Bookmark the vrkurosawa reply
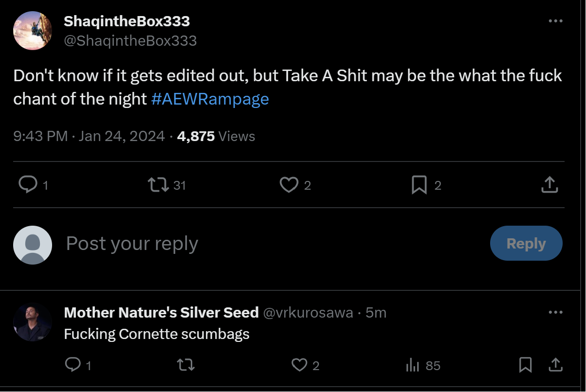Screen dimensions: 586x392 click(526, 365)
